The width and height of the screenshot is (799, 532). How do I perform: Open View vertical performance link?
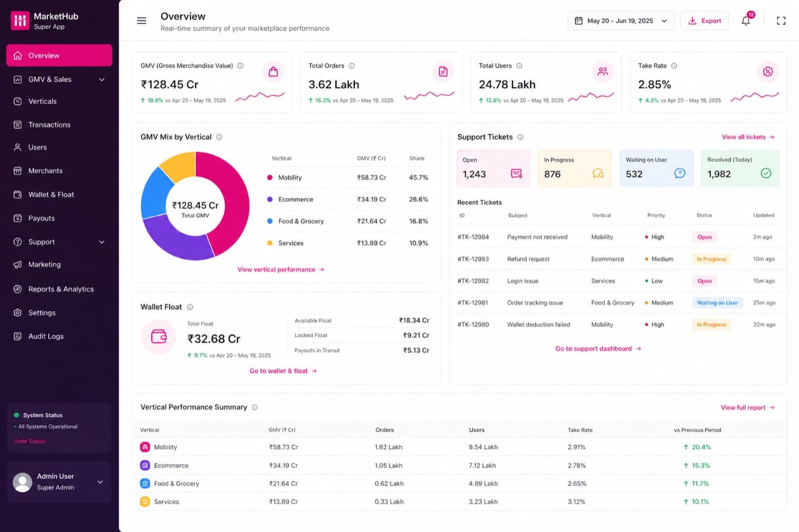281,270
